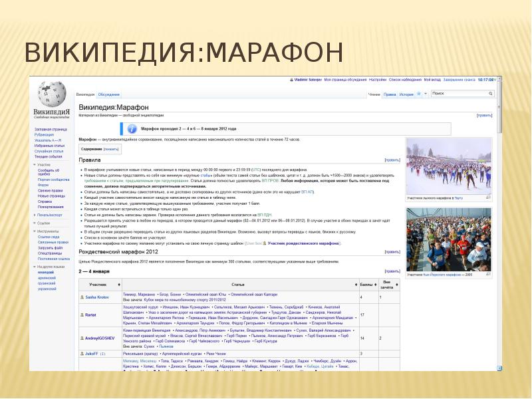Click the star icon to watch page

point(419,94)
